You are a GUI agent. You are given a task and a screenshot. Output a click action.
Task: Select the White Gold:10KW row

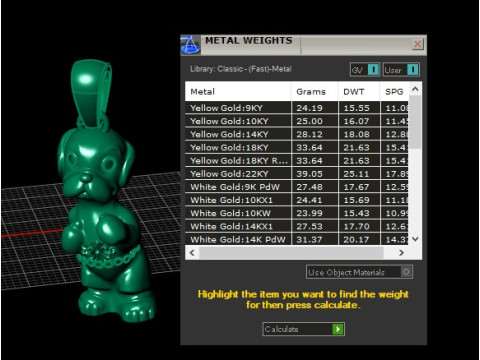(297, 213)
